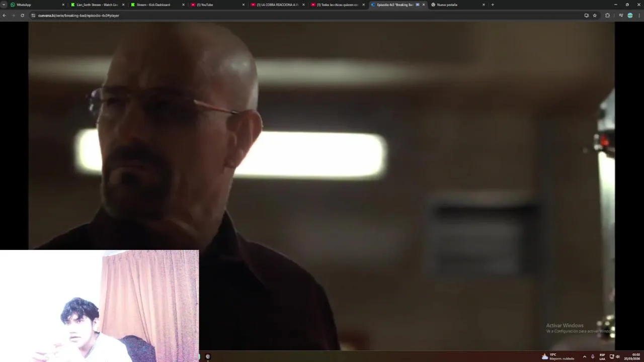644x362 pixels.
Task: Open the media control toolbar icon
Action: pos(621,16)
